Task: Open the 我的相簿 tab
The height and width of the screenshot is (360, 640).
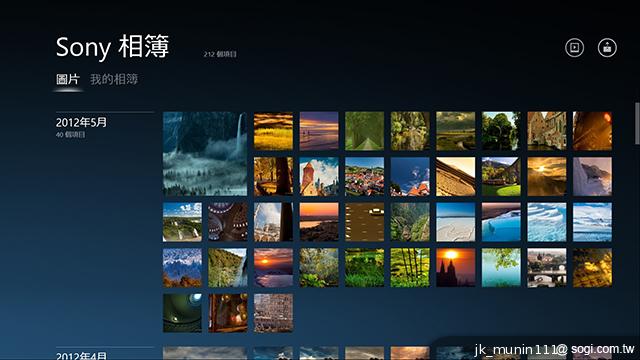Action: click(114, 79)
